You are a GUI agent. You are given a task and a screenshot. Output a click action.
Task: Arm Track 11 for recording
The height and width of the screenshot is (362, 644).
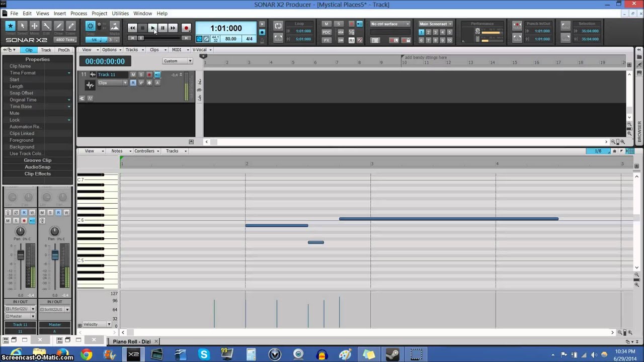(149, 74)
